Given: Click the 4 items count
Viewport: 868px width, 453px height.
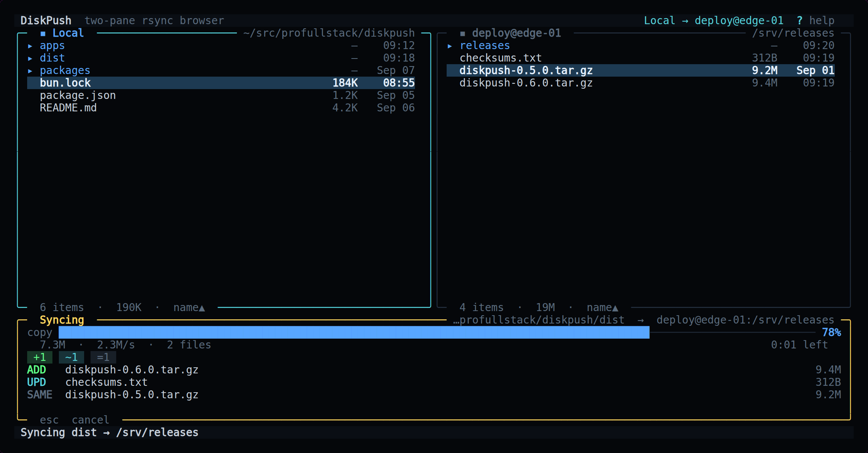Looking at the screenshot, I should click(x=481, y=308).
